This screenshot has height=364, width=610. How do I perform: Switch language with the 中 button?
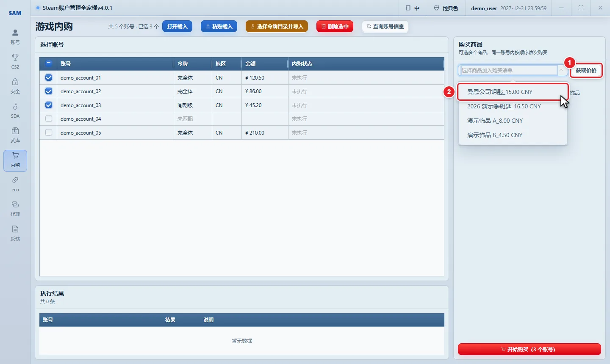click(412, 8)
